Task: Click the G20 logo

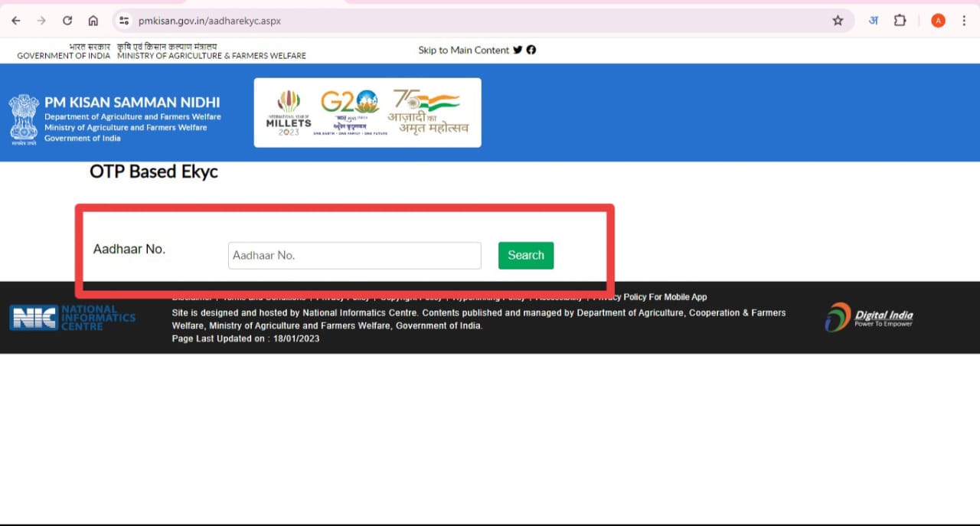Action: click(350, 112)
